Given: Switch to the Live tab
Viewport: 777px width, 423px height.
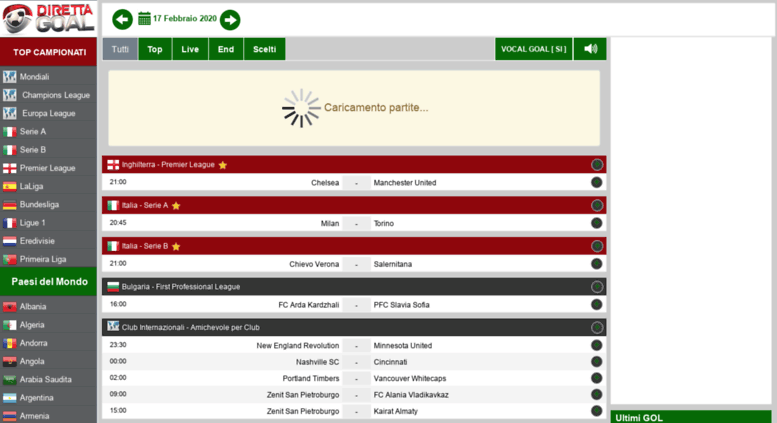Looking at the screenshot, I should [190, 49].
